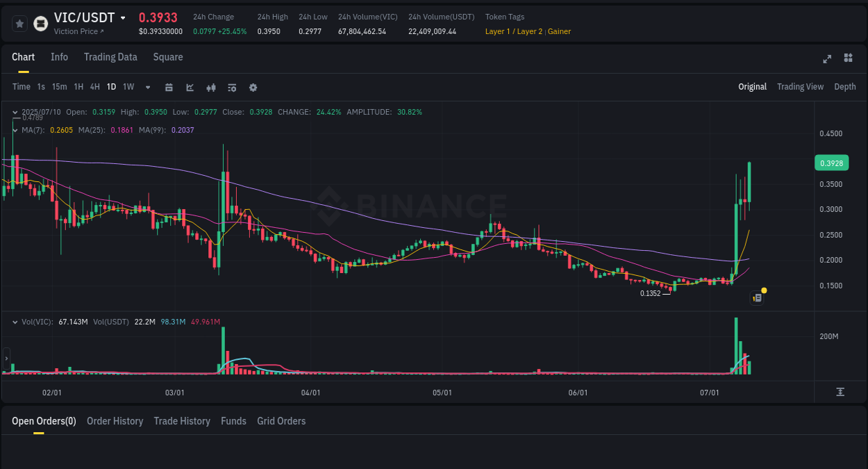Viewport: 868px width, 469px height.
Task: Open chart settings via gear icon
Action: [253, 87]
